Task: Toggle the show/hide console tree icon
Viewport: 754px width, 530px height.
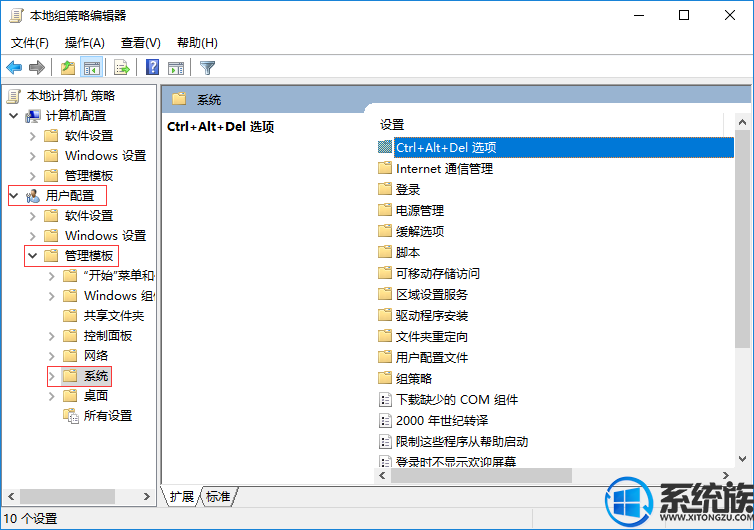Action: (91, 67)
